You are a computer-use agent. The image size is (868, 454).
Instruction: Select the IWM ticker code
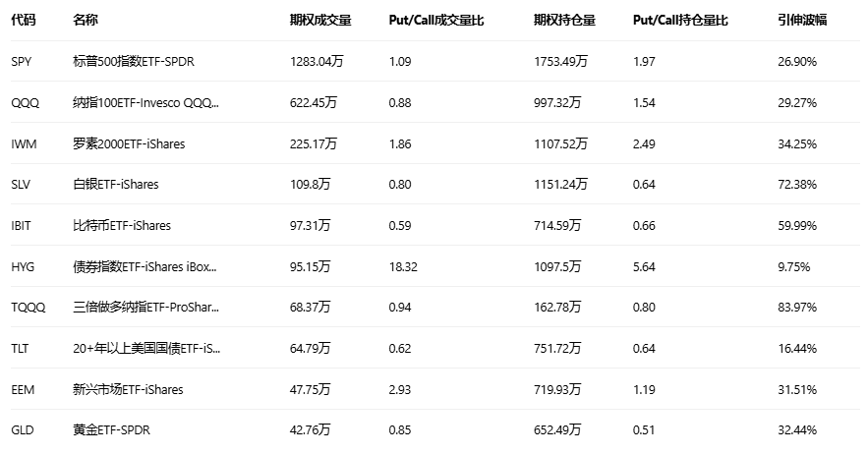click(x=23, y=143)
